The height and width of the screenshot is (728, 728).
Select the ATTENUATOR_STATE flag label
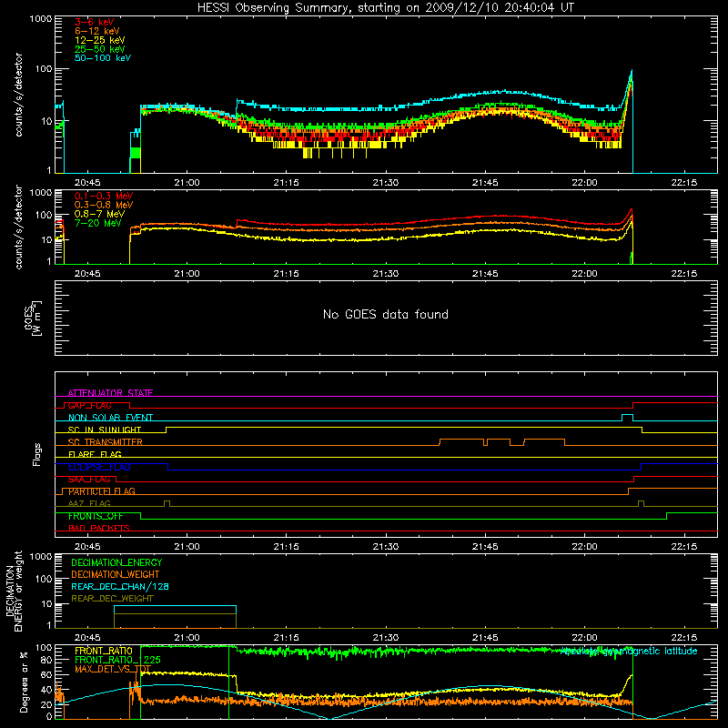[x=110, y=393]
